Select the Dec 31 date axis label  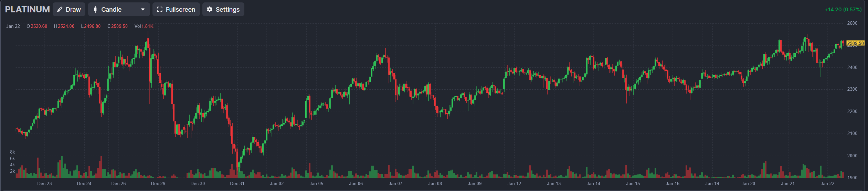coord(237,184)
